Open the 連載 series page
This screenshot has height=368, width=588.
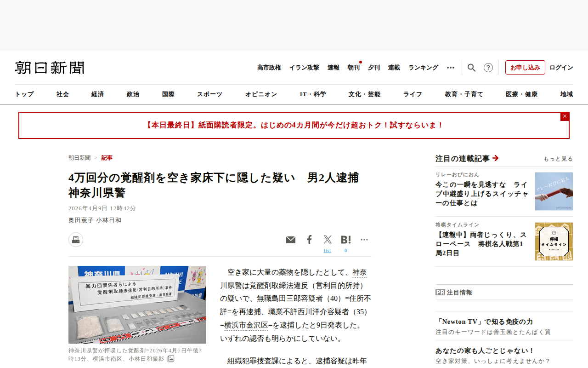click(x=394, y=68)
